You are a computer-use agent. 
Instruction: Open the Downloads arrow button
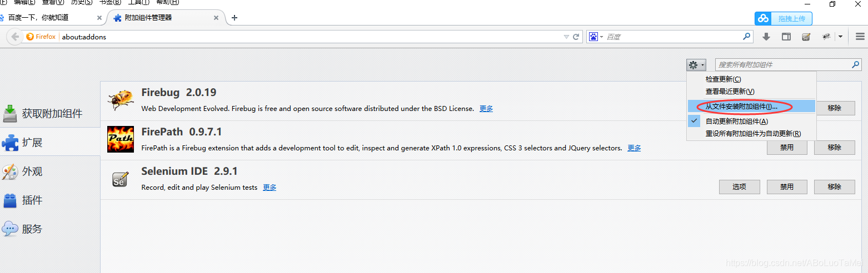coord(766,37)
